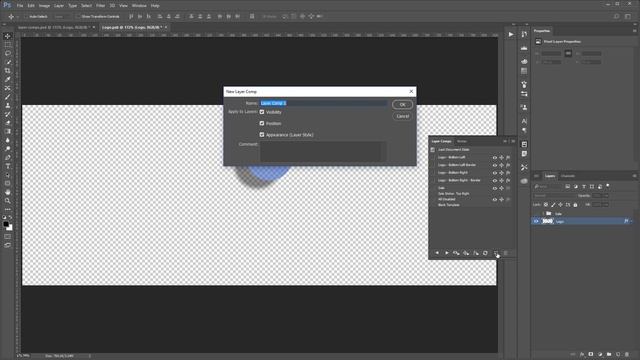Close the New Layer Comp dialog
The image size is (640, 360).
pyautogui.click(x=411, y=91)
